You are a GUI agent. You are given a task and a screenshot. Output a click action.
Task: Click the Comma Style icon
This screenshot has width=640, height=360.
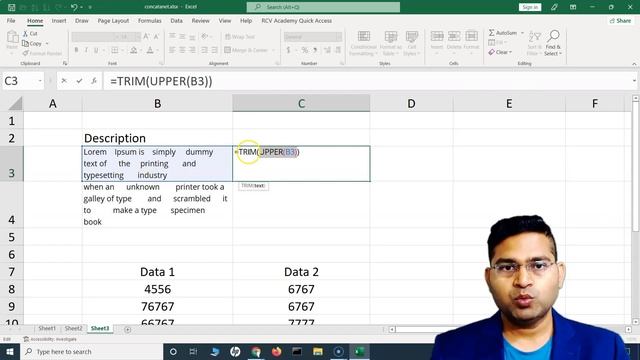tap(315, 50)
